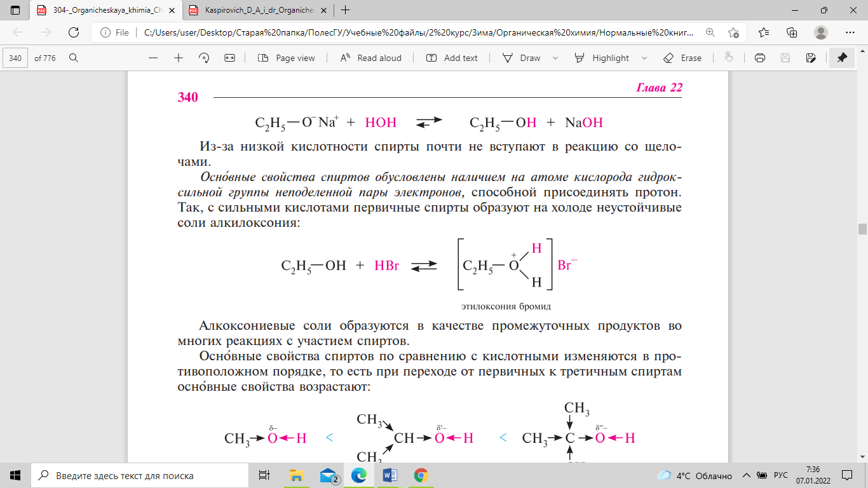Screen dimensions: 868x488
Task: Click the "of 776" page count
Action: [x=45, y=58]
